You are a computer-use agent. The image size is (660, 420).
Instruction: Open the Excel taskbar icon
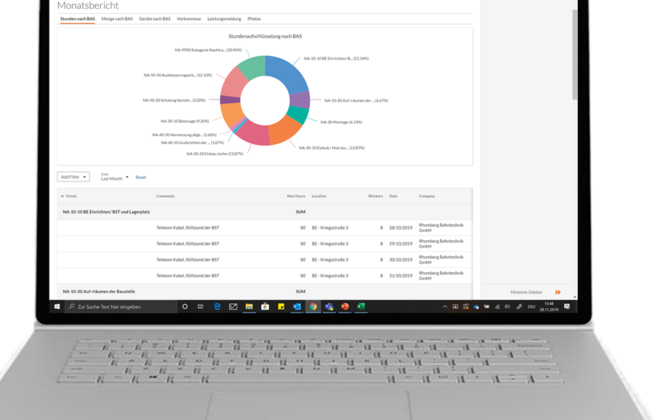click(361, 306)
